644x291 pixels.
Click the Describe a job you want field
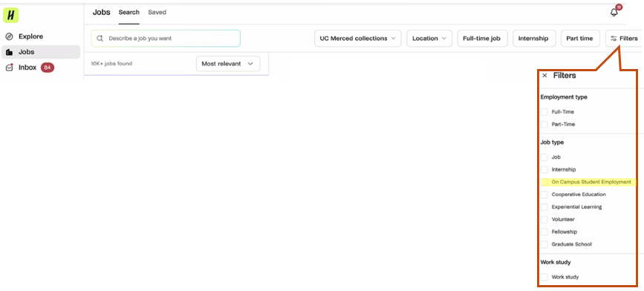pos(166,38)
